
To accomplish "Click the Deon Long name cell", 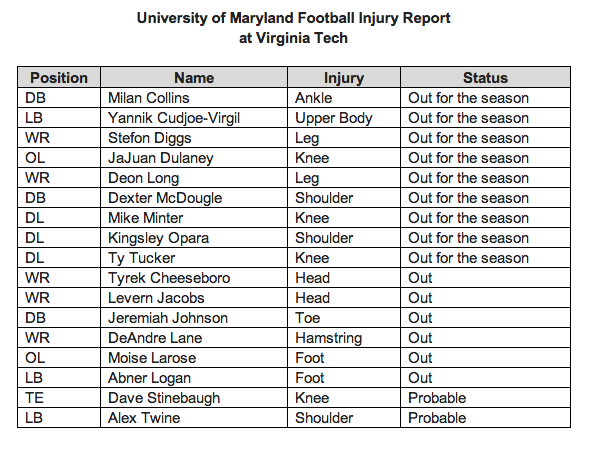I will click(x=194, y=178).
